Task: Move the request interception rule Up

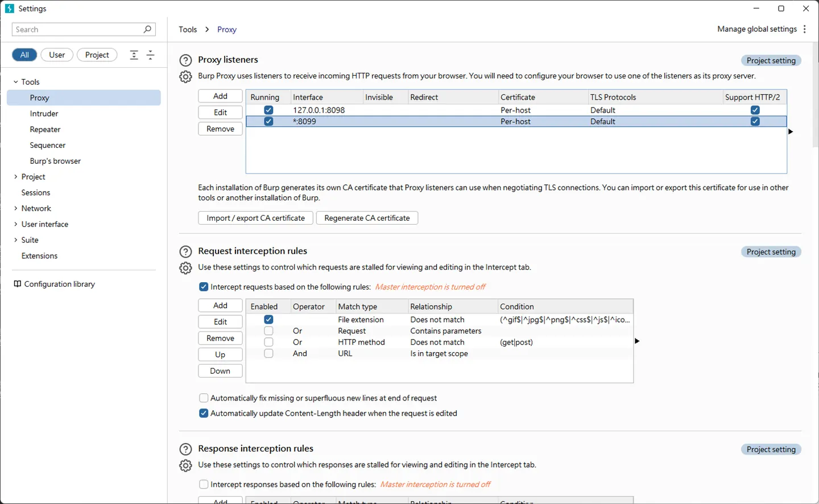Action: tap(221, 354)
